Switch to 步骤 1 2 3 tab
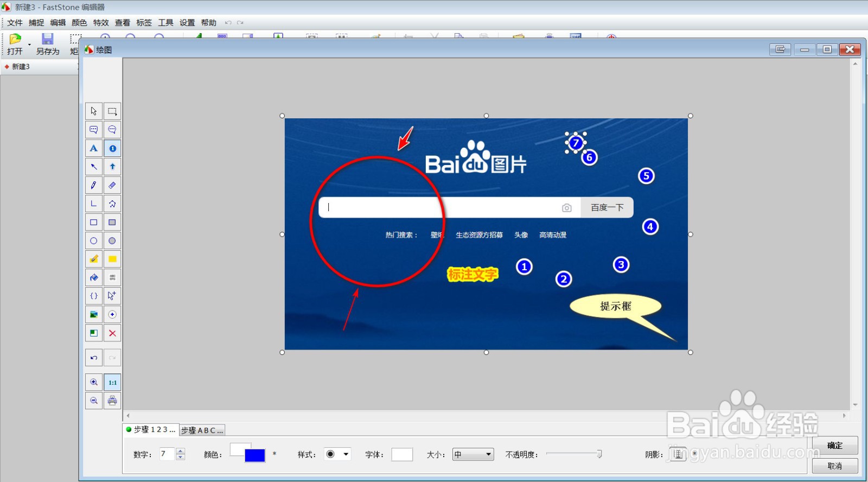868x482 pixels. 151,429
